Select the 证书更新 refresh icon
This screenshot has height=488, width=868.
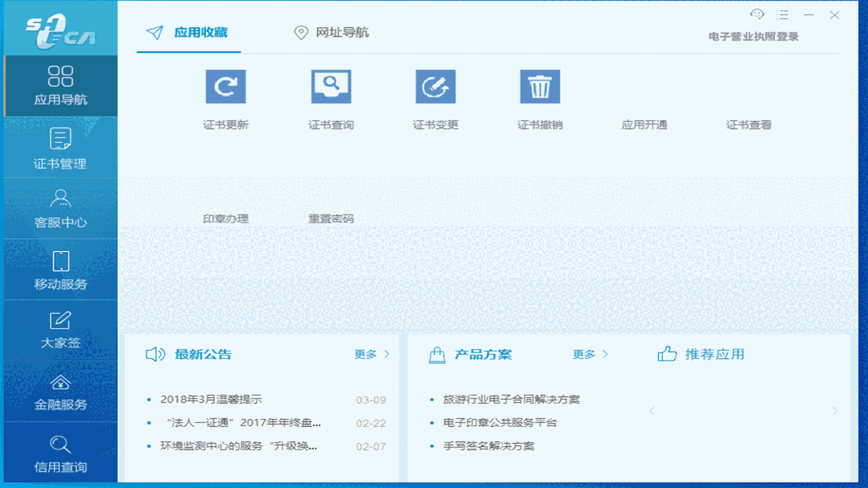tap(226, 86)
